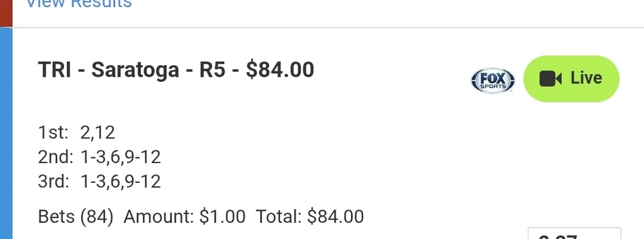Open the View Results link
The image size is (644, 239).
coord(79,3)
